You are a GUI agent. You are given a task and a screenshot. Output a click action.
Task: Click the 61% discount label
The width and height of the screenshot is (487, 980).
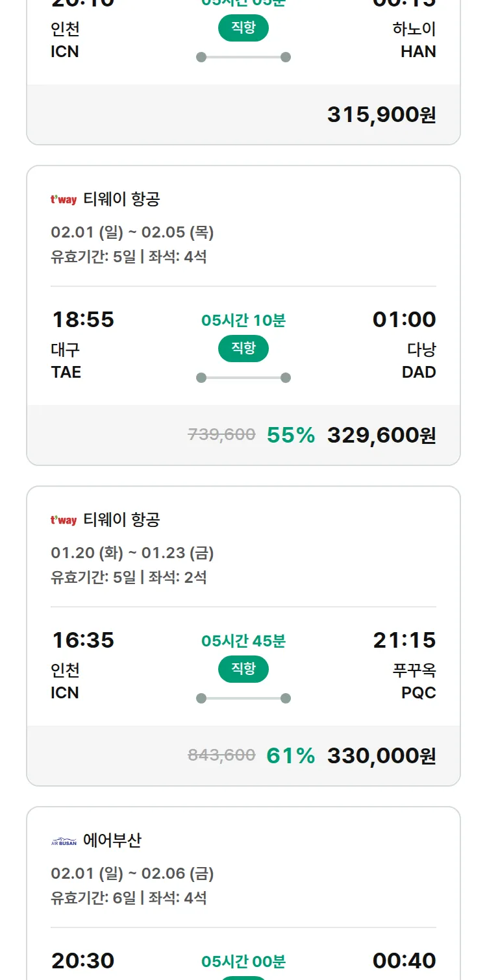[291, 755]
